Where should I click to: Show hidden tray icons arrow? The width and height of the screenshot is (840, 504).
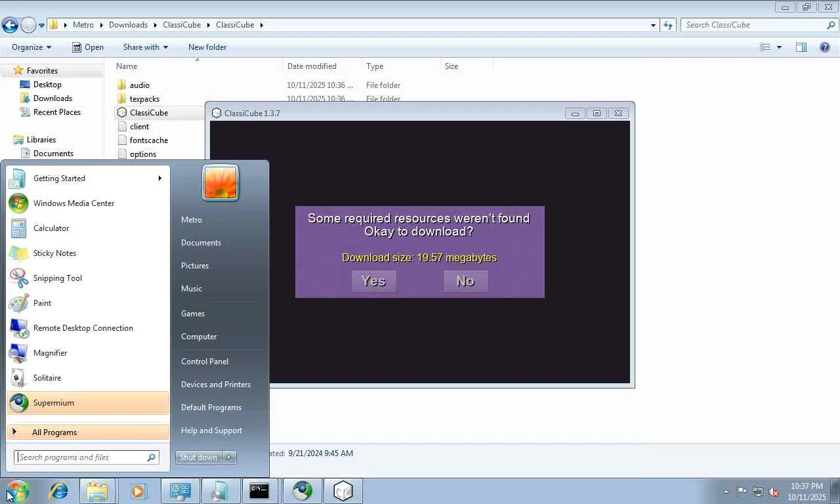tap(726, 492)
